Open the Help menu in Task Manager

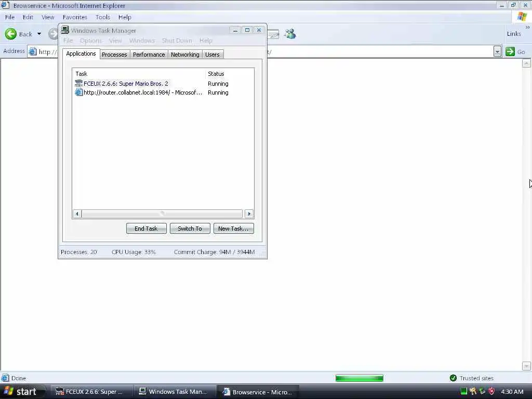point(206,41)
